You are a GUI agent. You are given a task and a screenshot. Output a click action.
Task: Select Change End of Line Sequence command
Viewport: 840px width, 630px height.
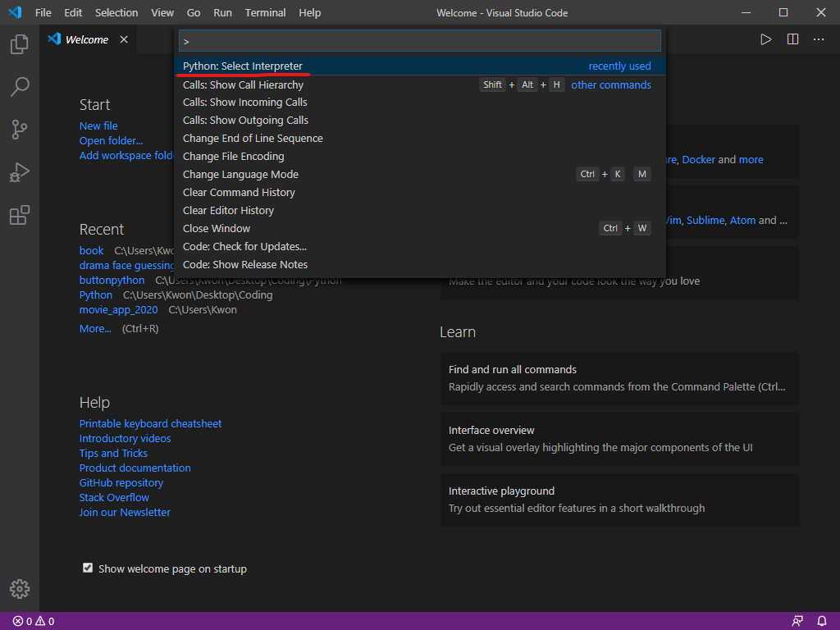tap(420, 138)
